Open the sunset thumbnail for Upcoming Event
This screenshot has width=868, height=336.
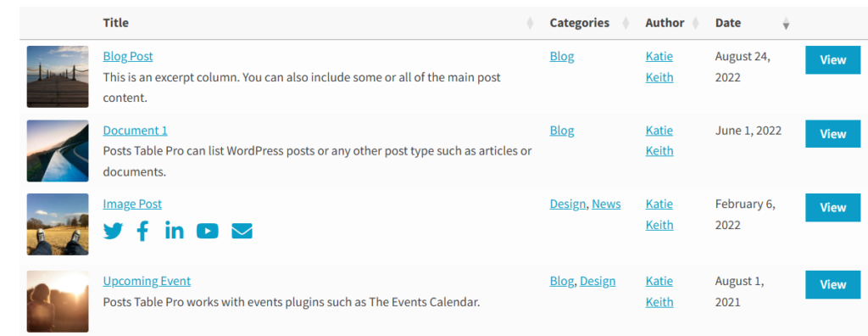(x=58, y=301)
